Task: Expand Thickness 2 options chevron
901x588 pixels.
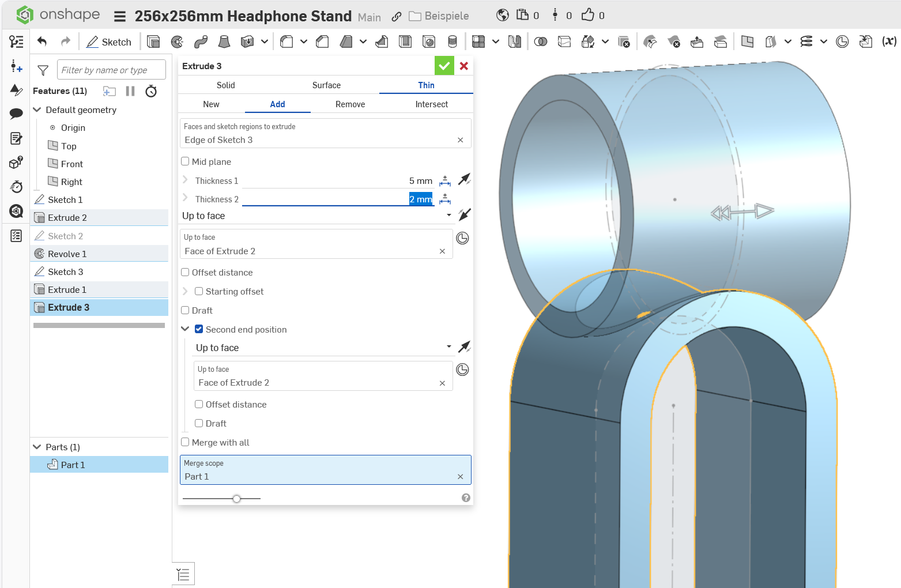Action: (185, 198)
